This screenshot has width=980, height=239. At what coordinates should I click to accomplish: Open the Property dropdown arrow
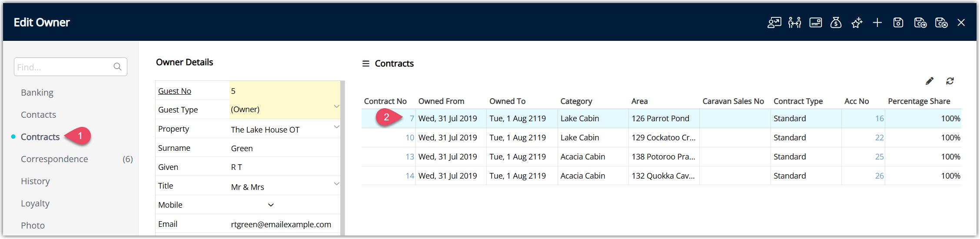click(336, 127)
